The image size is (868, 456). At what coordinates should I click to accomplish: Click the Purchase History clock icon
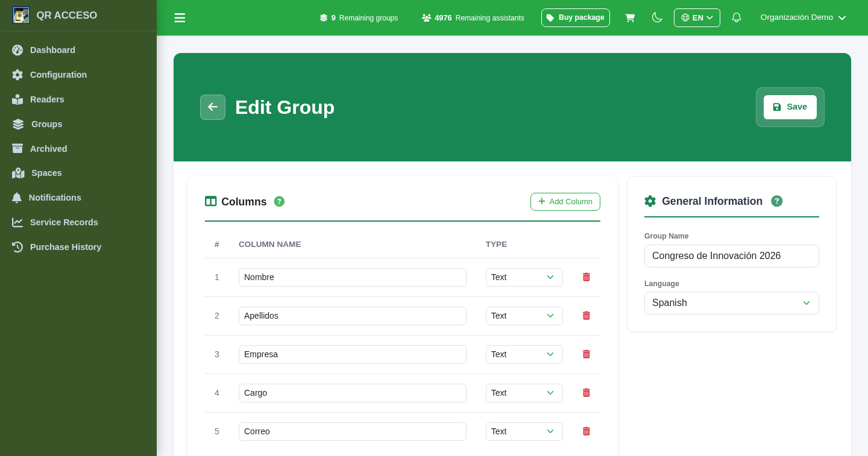(17, 247)
